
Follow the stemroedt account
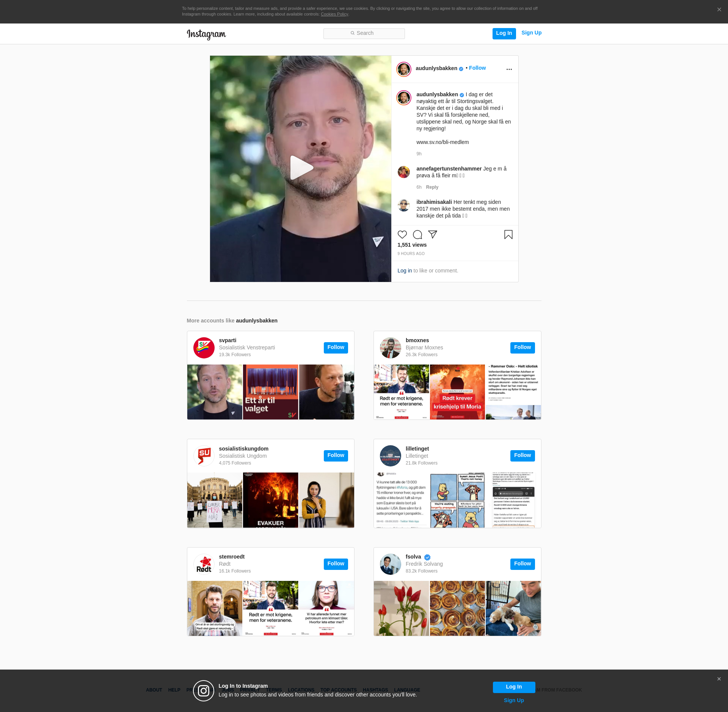pyautogui.click(x=336, y=564)
